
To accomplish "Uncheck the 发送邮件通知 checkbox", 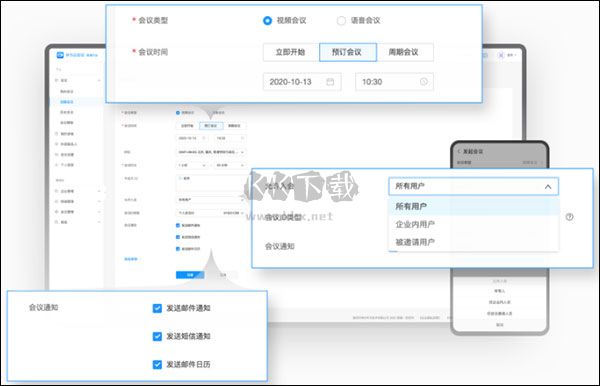I will (157, 308).
